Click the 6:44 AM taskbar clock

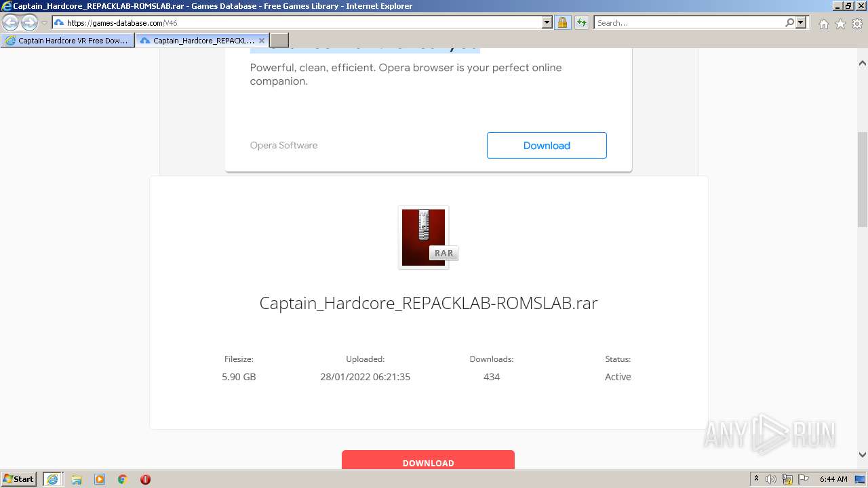[x=833, y=479]
